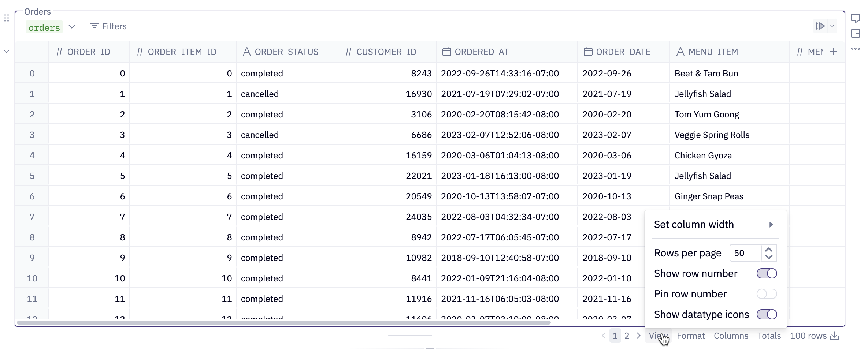Expand the orders source dropdown chevron
Viewport: 868px width, 352px height.
point(72,26)
